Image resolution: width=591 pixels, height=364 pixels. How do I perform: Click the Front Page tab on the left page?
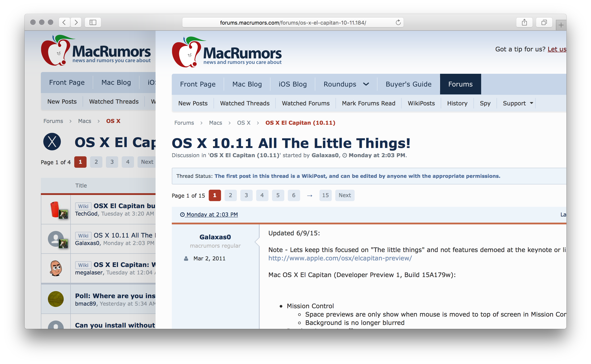[67, 82]
